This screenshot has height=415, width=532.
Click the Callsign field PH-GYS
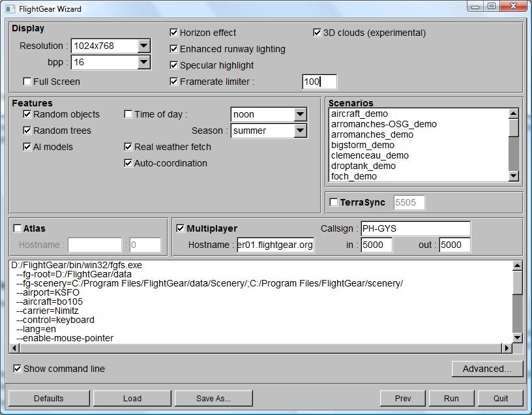(x=416, y=228)
